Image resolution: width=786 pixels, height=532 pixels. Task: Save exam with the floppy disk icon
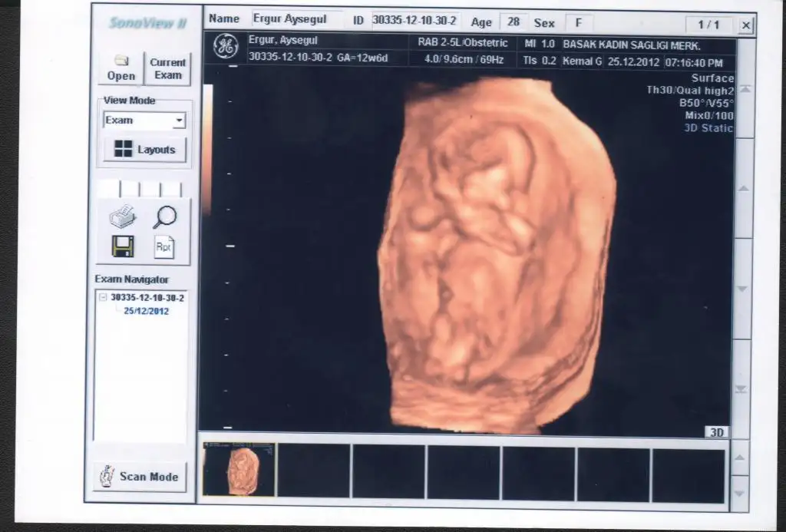[x=123, y=246]
